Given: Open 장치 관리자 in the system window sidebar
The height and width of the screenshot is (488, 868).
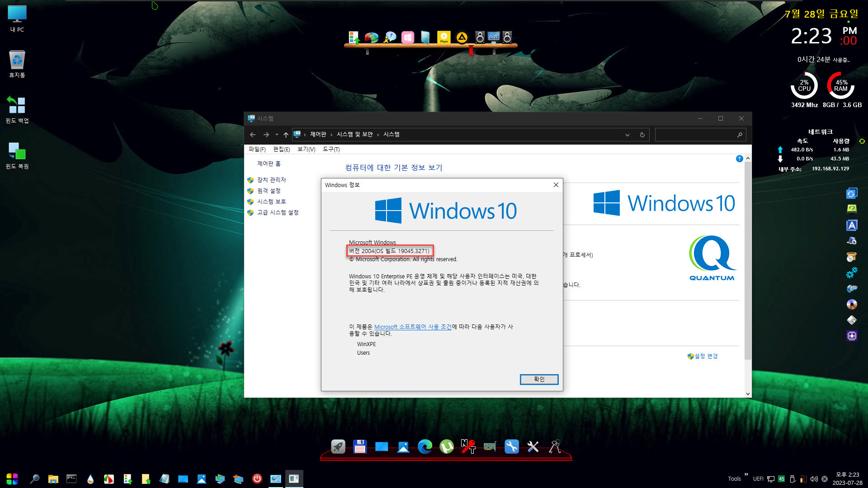Looking at the screenshot, I should click(x=271, y=180).
